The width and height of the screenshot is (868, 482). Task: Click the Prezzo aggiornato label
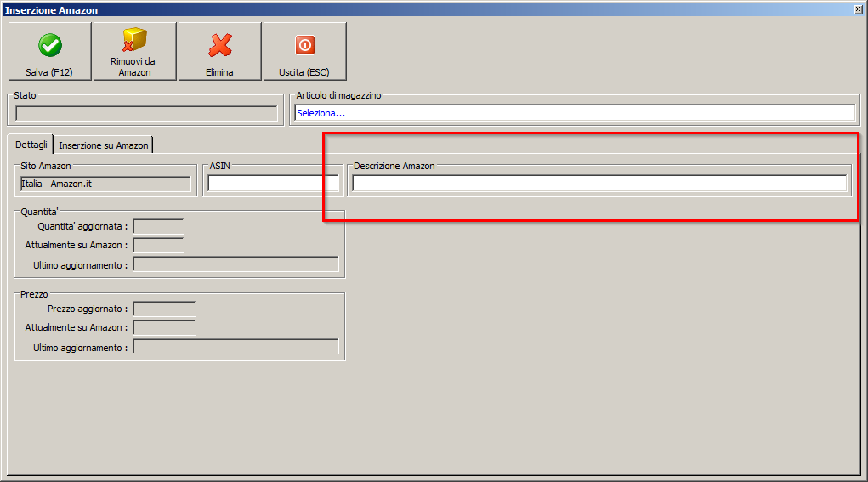(88, 309)
